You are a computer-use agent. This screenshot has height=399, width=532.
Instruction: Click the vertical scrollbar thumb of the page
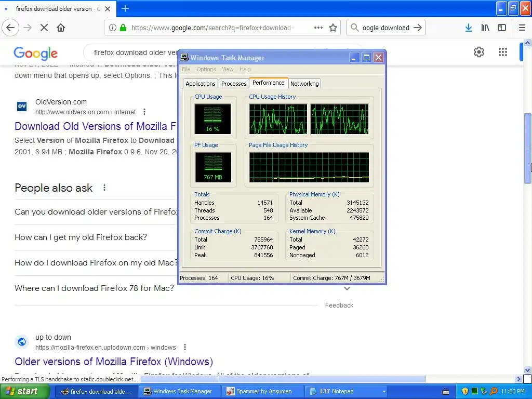pyautogui.click(x=527, y=148)
